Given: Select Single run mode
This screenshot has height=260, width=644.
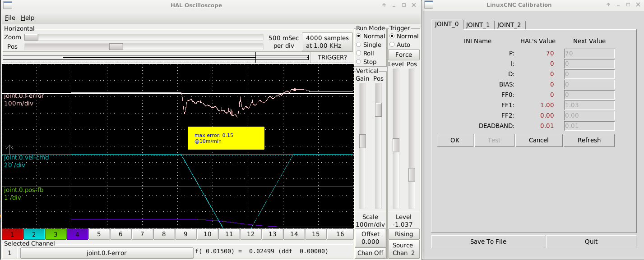Looking at the screenshot, I should 369,45.
